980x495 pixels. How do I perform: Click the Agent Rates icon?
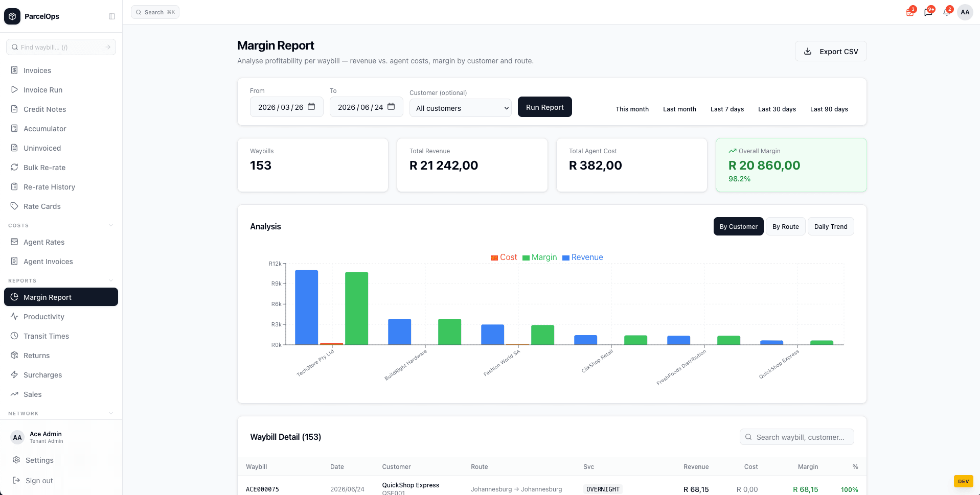[14, 242]
